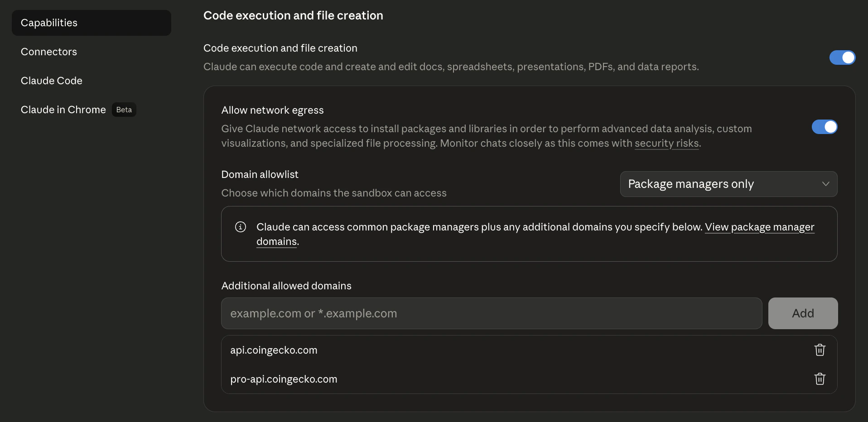Click the api.coingecko.com domain text
The height and width of the screenshot is (422, 868).
pyautogui.click(x=274, y=350)
